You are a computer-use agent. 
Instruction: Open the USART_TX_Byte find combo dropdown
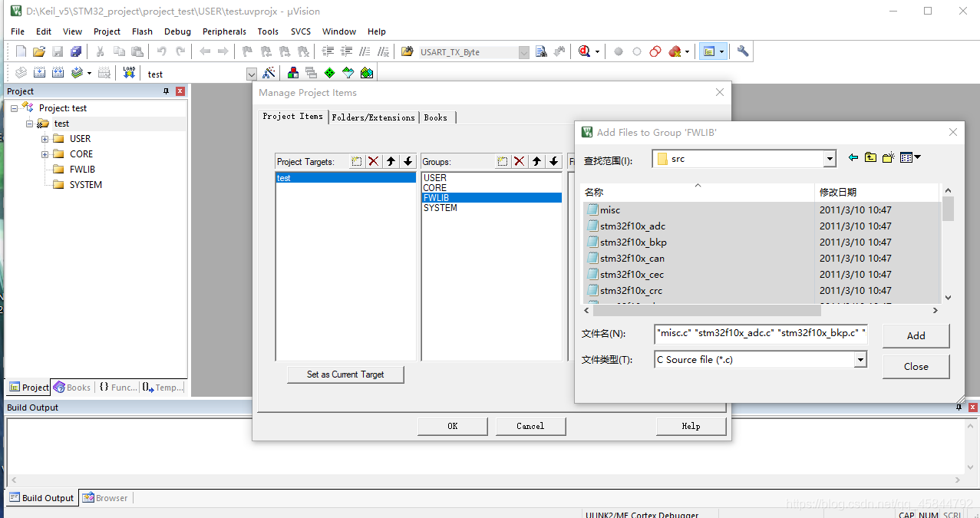[524, 52]
